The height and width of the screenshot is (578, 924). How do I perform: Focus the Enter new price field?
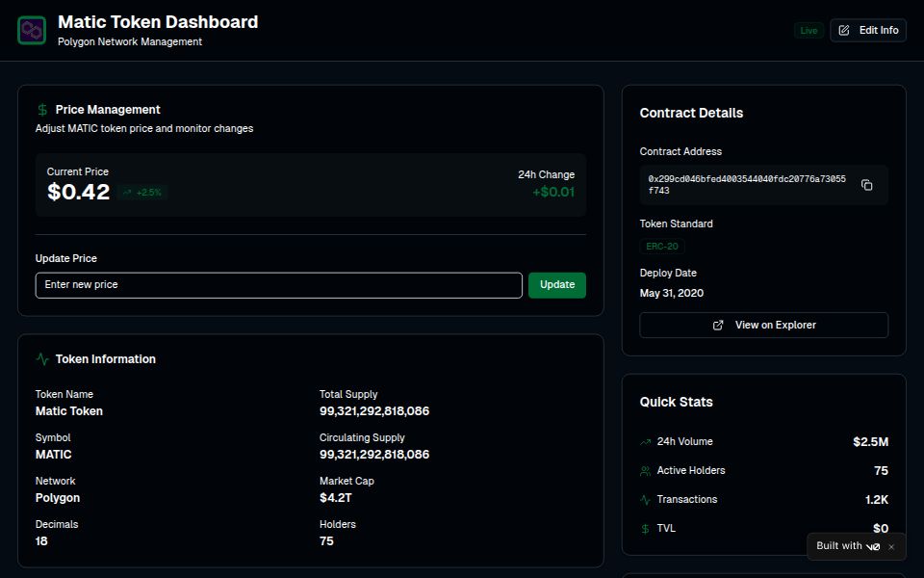[279, 285]
